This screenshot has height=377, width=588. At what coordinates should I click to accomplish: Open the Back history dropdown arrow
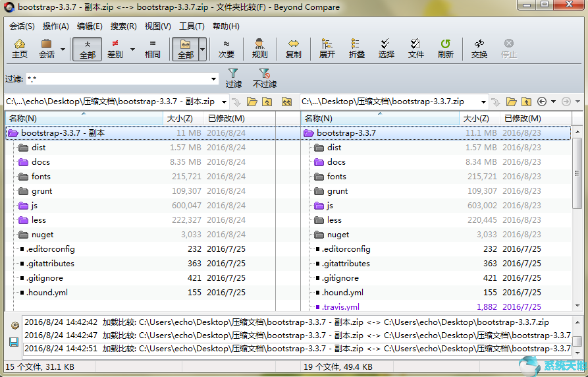click(554, 101)
